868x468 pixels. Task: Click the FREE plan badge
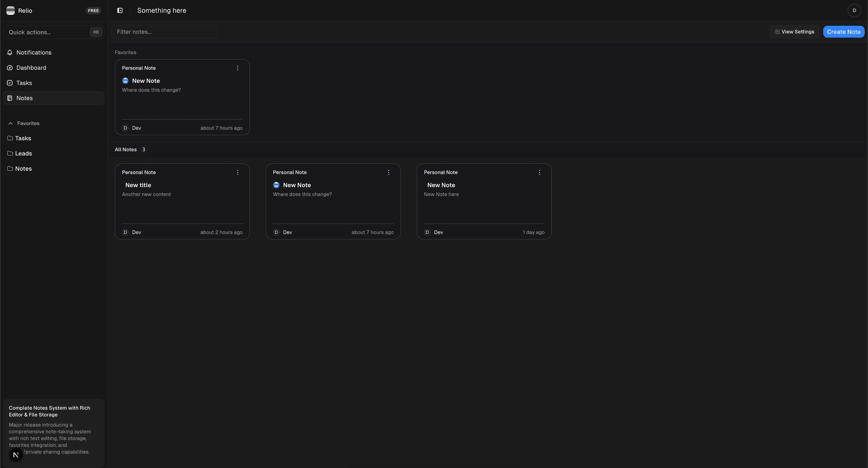point(93,10)
